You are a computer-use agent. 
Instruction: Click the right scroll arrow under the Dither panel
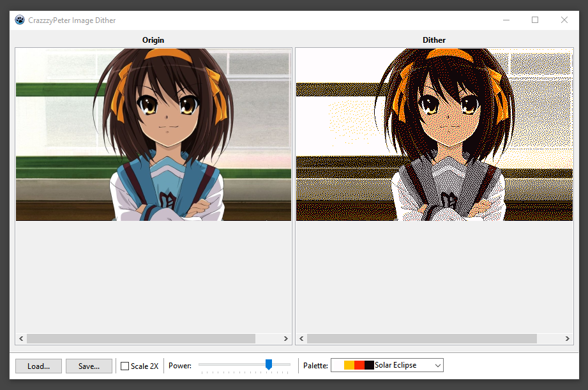pos(566,338)
